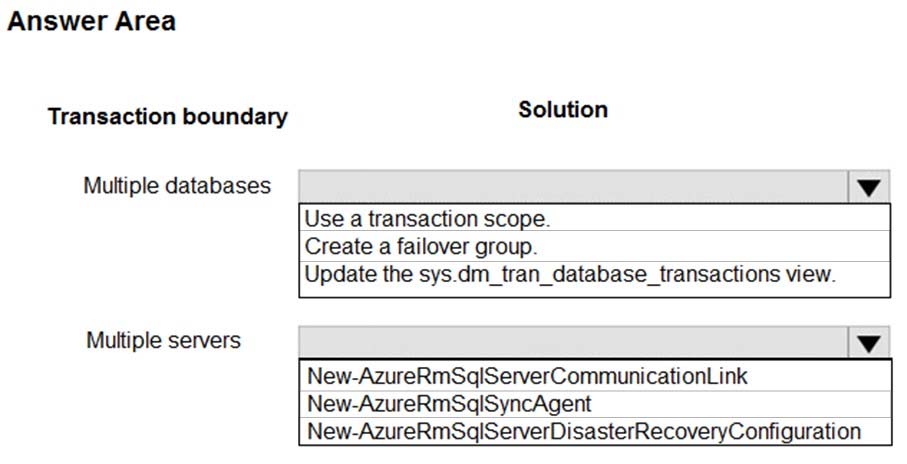Image resolution: width=907 pixels, height=464 pixels.
Task: Click the Multiple servers dropdown arrow
Action: tap(867, 343)
